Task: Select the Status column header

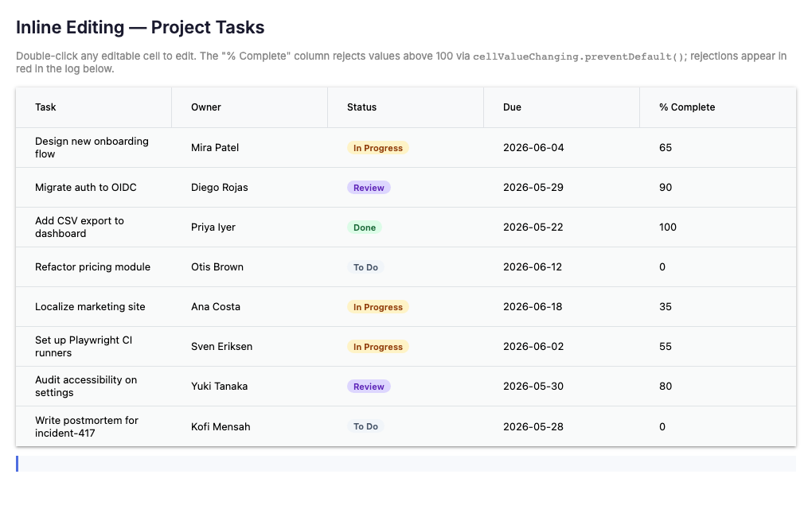Action: [405, 107]
